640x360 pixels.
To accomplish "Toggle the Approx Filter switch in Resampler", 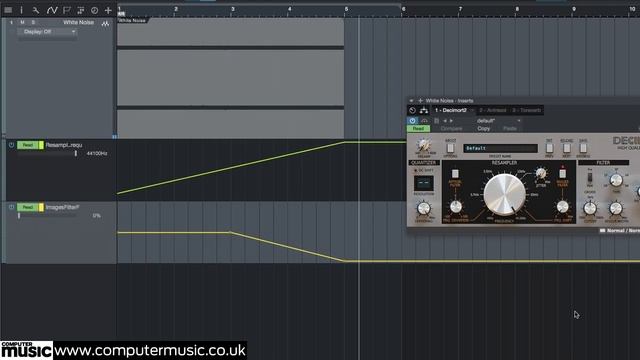I will coord(455,173).
